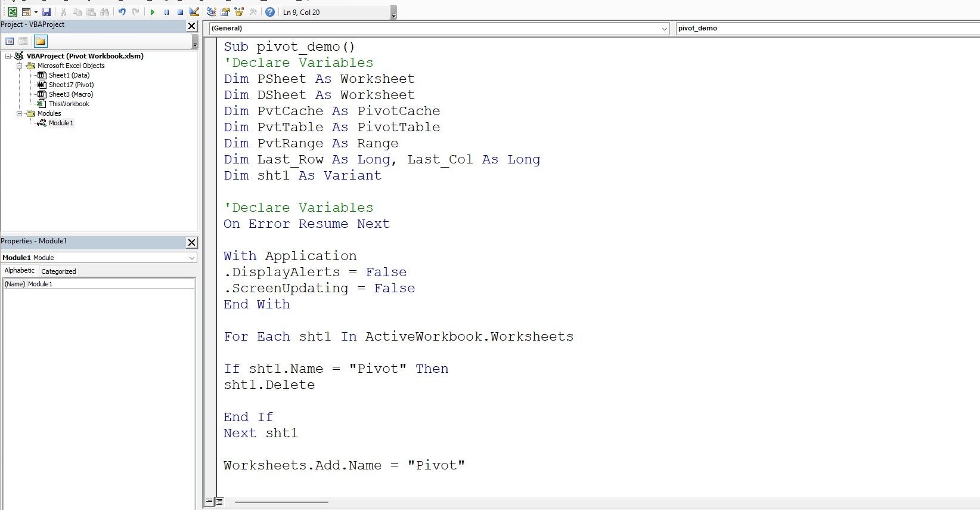Toggle Folders view in Project pane

41,41
